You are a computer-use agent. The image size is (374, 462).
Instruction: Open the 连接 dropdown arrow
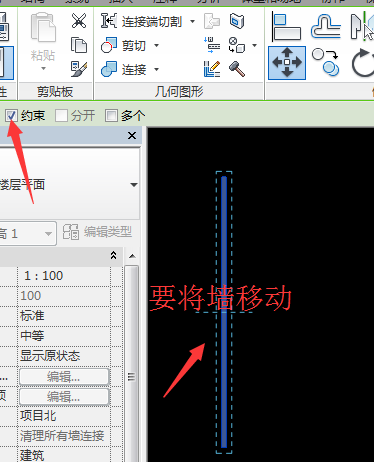(156, 69)
